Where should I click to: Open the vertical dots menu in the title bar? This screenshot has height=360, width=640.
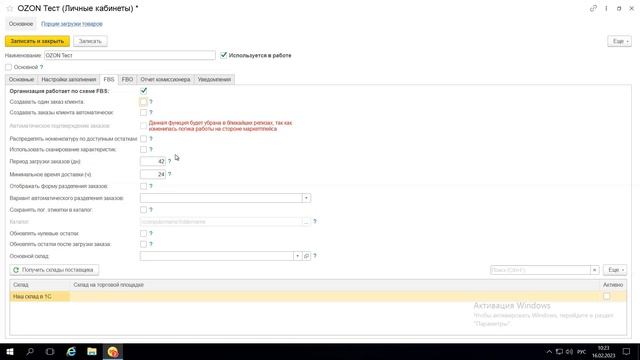[x=606, y=8]
